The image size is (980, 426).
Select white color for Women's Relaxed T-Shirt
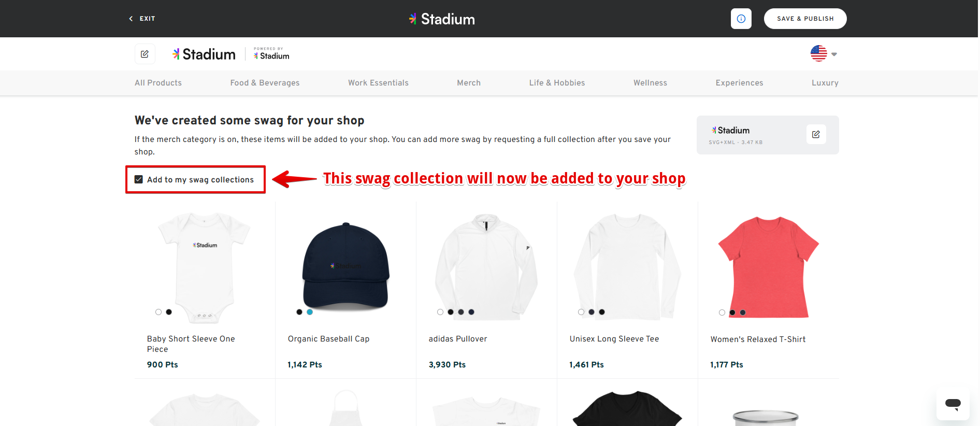point(722,313)
